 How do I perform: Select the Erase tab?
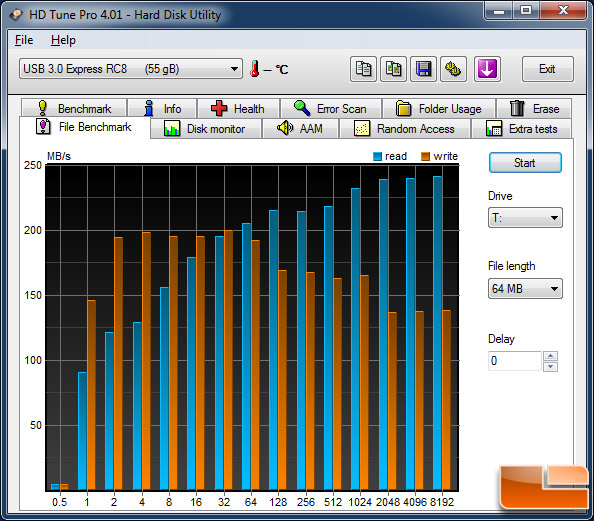pyautogui.click(x=534, y=109)
